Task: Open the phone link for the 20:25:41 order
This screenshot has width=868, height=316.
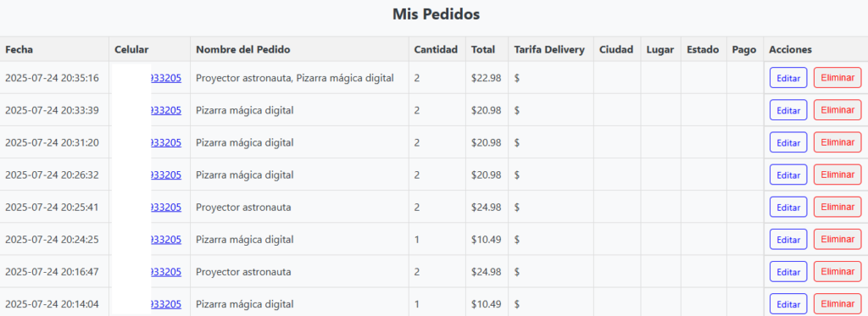Action: [166, 207]
